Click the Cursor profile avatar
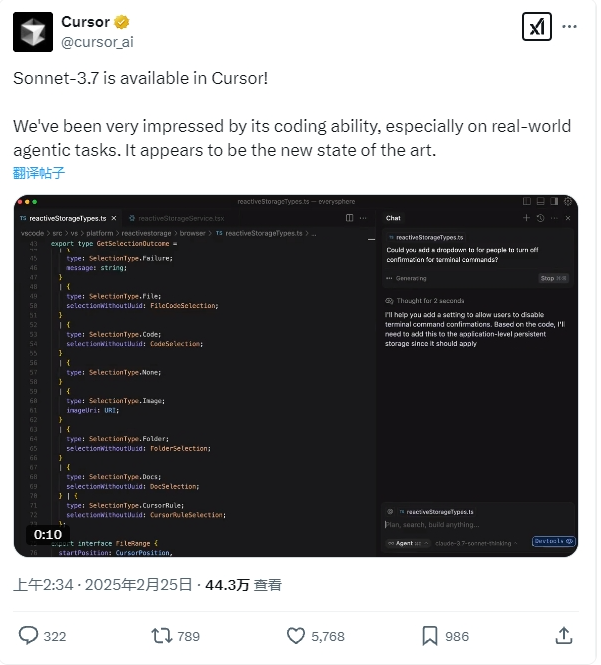Image resolution: width=601 pixels, height=665 pixels. (33, 32)
